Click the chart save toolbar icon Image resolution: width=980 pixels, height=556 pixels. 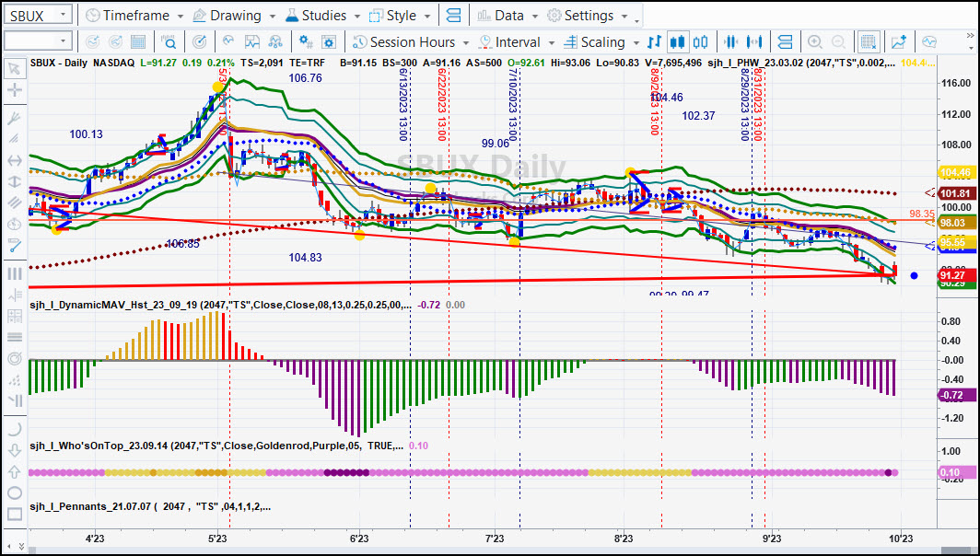[x=251, y=41]
